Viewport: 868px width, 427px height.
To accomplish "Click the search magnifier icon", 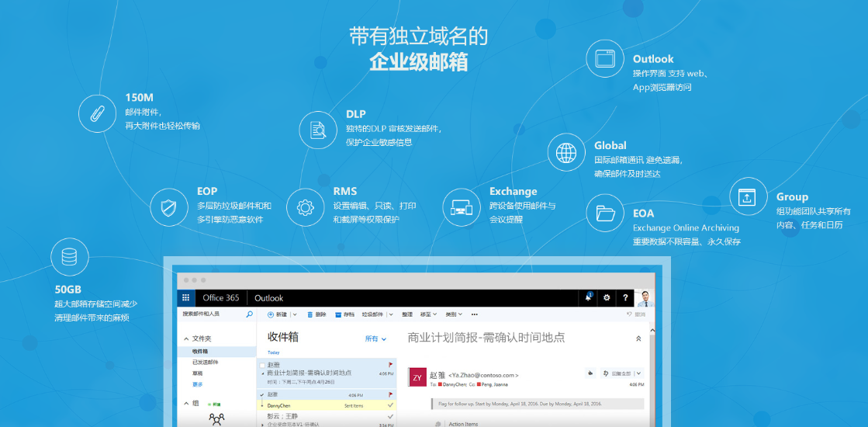I will [x=249, y=314].
